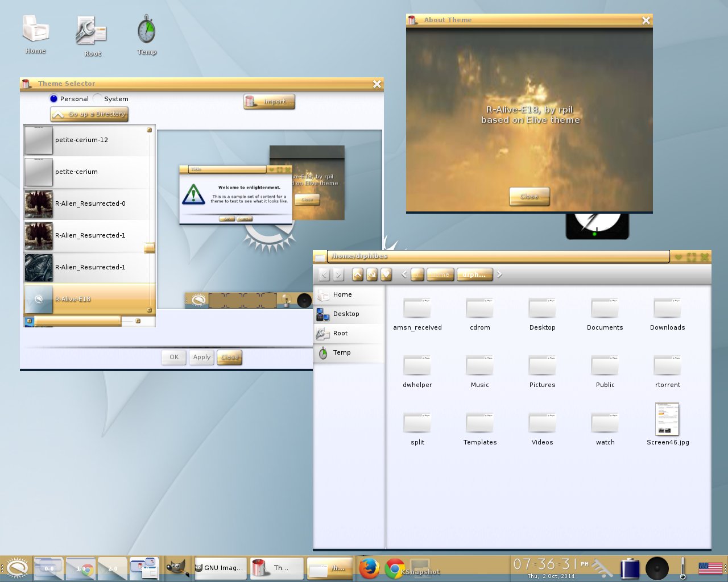
Task: Open the Pictures folder
Action: 543,372
